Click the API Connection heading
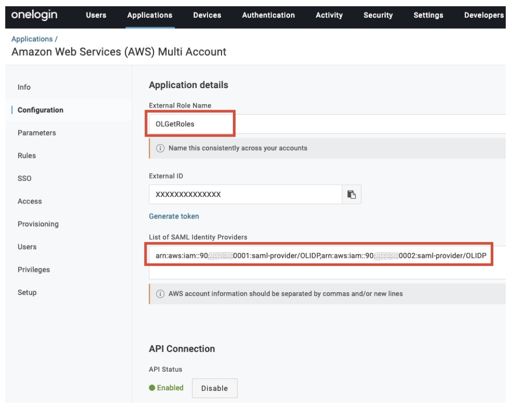This screenshot has height=404, width=509. pos(182,349)
